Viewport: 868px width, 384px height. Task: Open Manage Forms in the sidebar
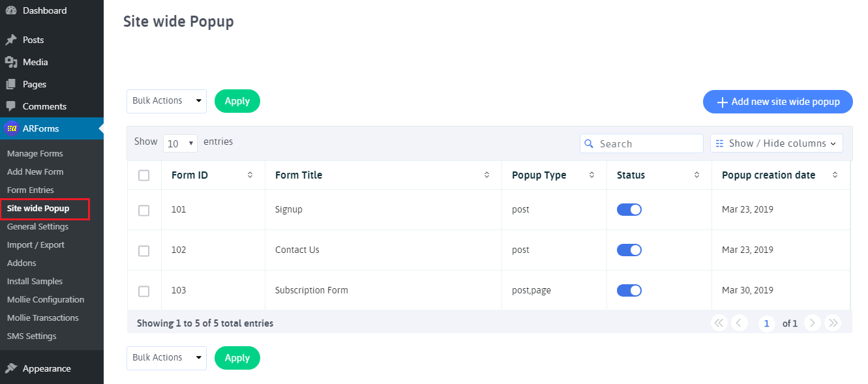[x=35, y=154]
